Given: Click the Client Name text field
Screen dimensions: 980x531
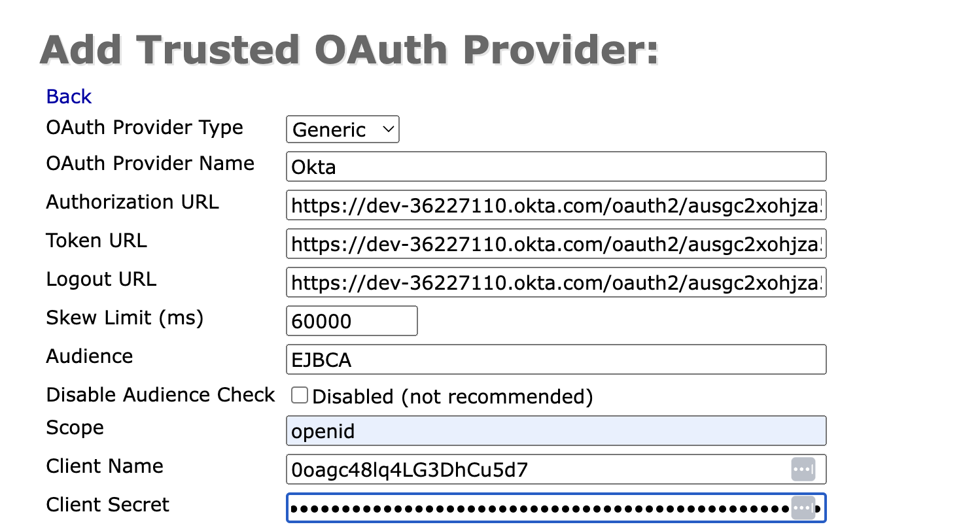Looking at the screenshot, I should (x=536, y=470).
